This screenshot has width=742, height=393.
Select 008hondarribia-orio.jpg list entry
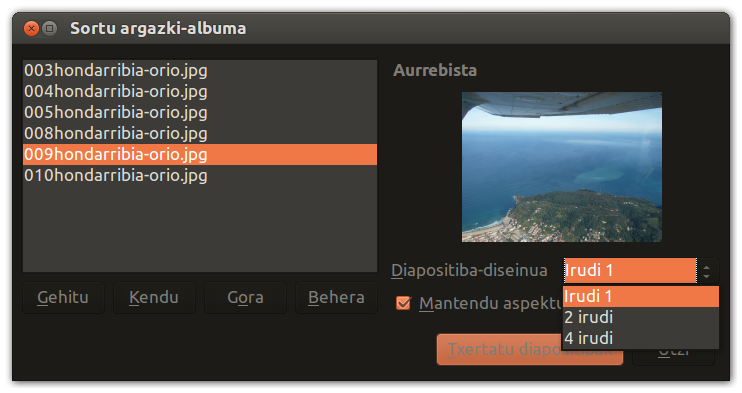pyautogui.click(x=200, y=133)
